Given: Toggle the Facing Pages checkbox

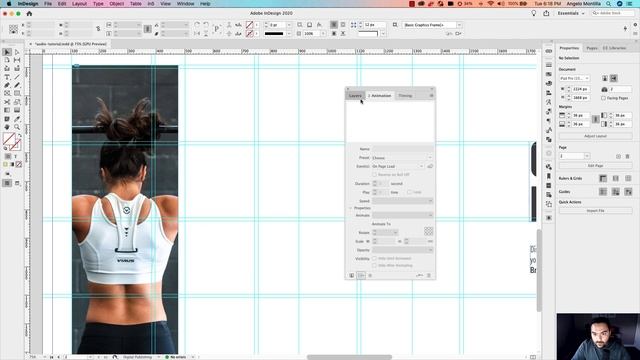Looking at the screenshot, I should tap(603, 98).
